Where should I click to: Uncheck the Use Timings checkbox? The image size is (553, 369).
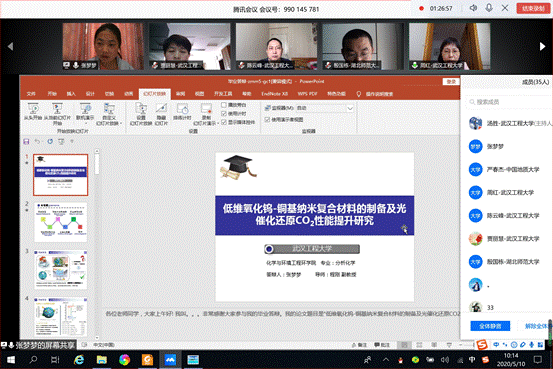(224, 113)
